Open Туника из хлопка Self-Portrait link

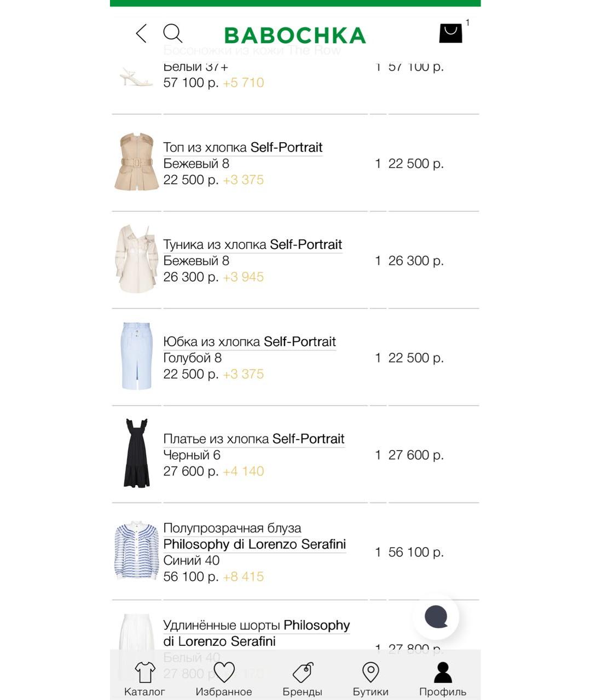click(252, 244)
